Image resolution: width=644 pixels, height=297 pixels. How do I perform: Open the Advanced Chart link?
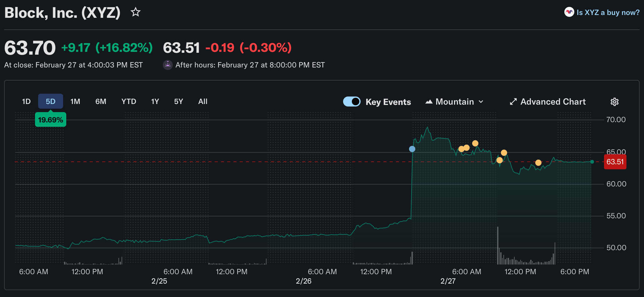pos(553,102)
